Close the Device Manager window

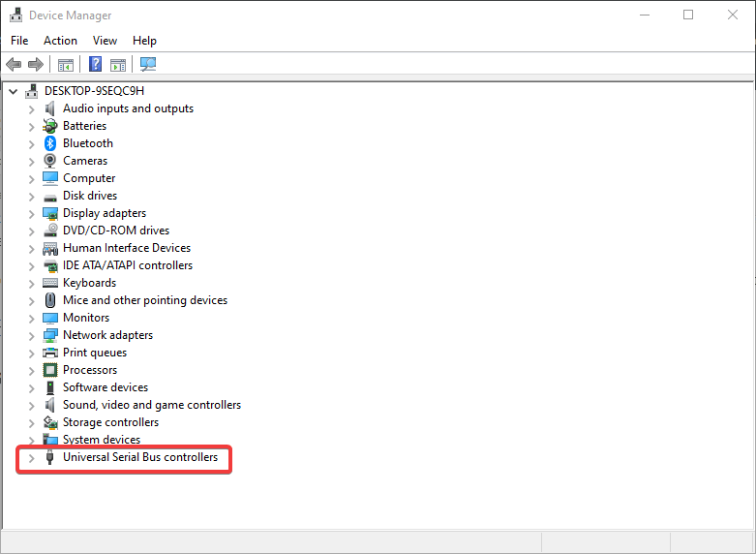(733, 15)
